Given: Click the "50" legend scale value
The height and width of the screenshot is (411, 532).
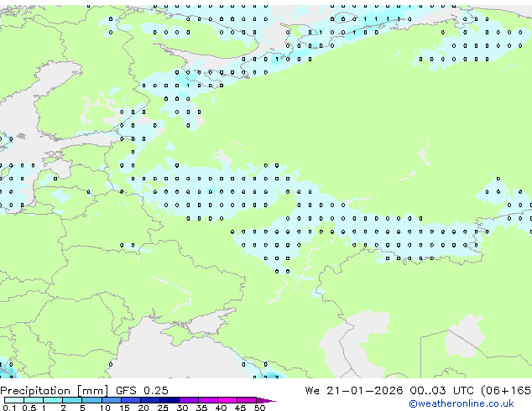Looking at the screenshot, I should click(x=259, y=408).
